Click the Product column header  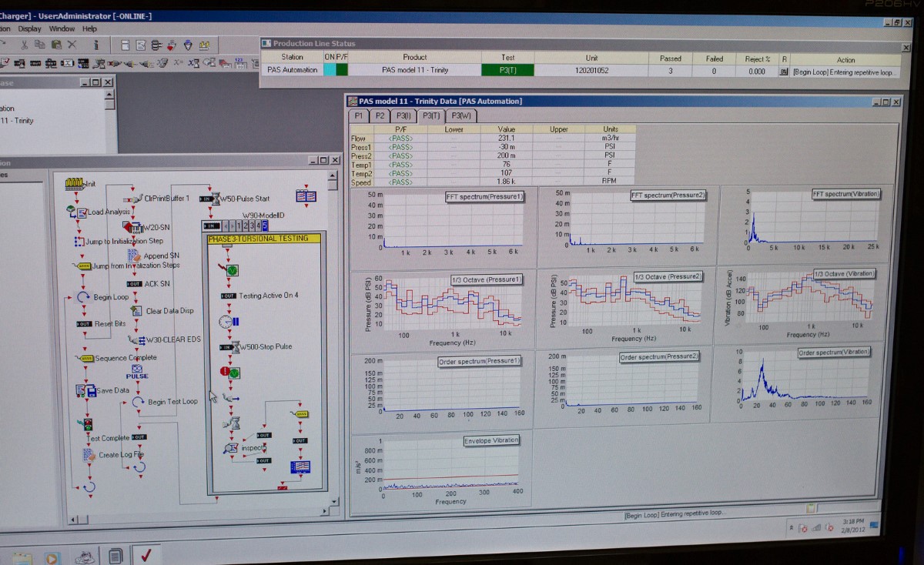point(414,58)
